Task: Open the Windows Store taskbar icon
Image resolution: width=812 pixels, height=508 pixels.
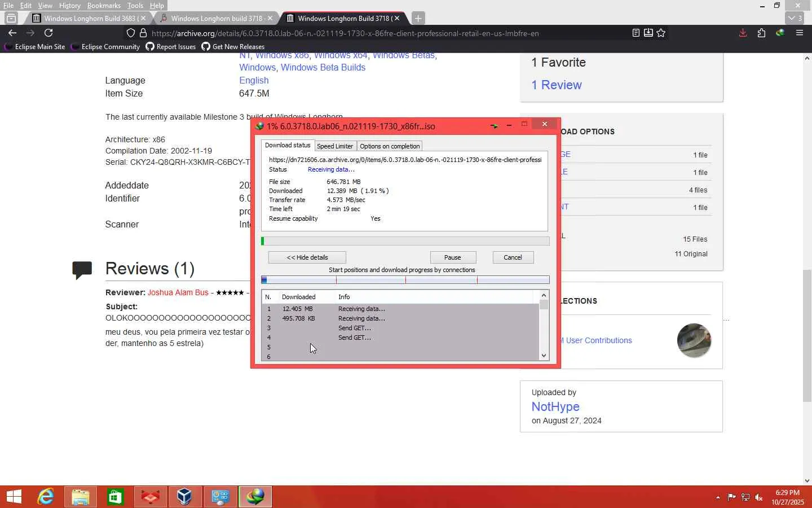Action: tap(116, 497)
